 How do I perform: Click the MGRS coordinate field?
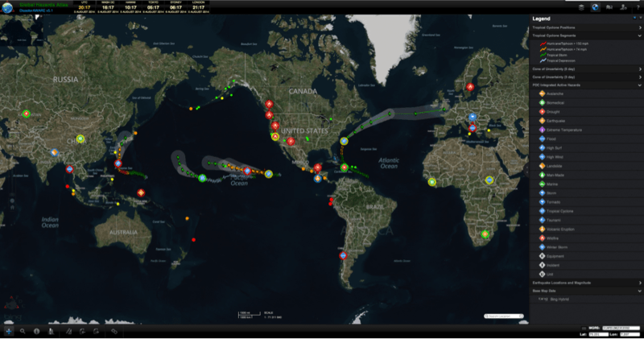click(x=621, y=329)
